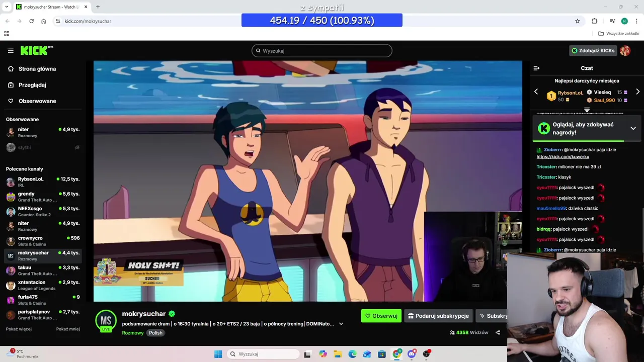Screen dimensions: 644x362
Task: Close the mokrysuchar Stream tab
Action: click(86, 7)
